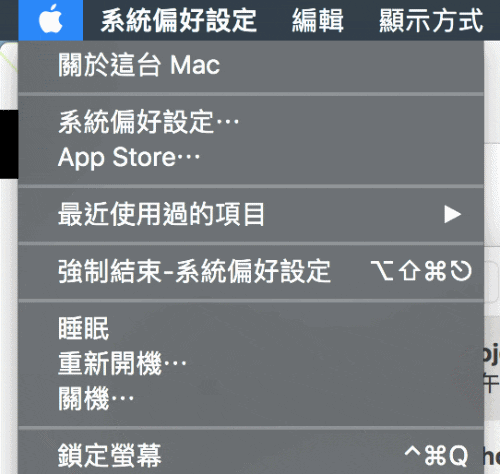Open the 編輯 menu

pyautogui.click(x=318, y=21)
